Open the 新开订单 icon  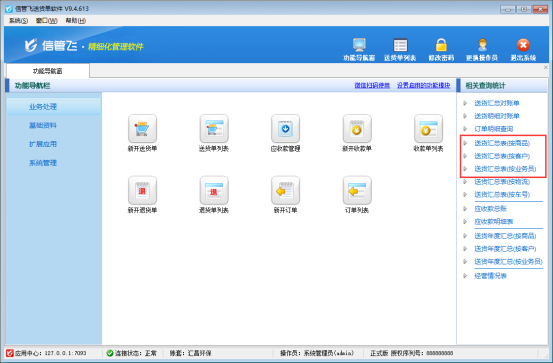click(x=285, y=190)
